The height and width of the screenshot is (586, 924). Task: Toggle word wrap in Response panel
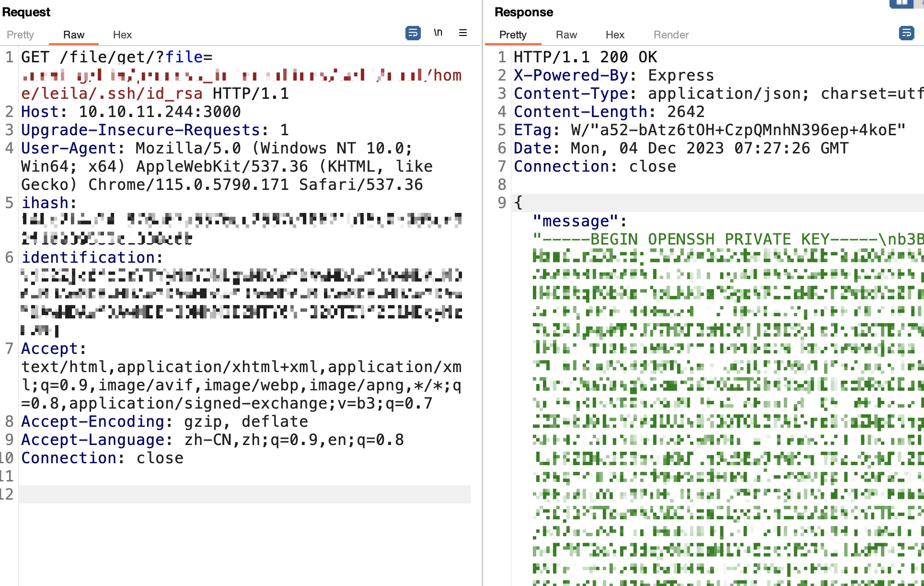coord(906,33)
